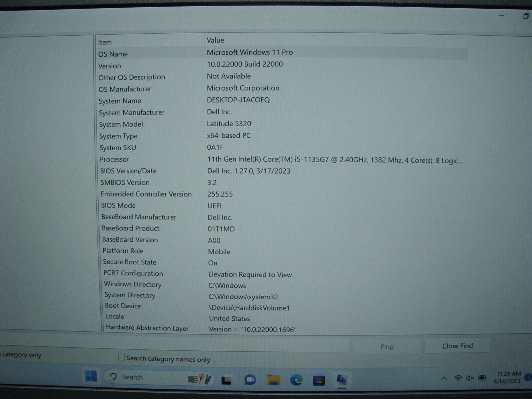Viewport: 532px width, 399px height.
Task: Click the Value column header
Action: (336, 40)
